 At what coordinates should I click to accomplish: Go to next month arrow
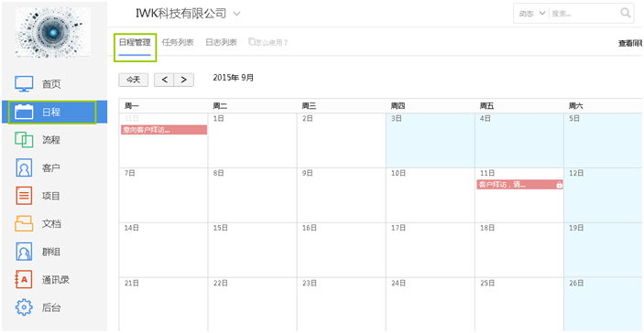point(184,80)
